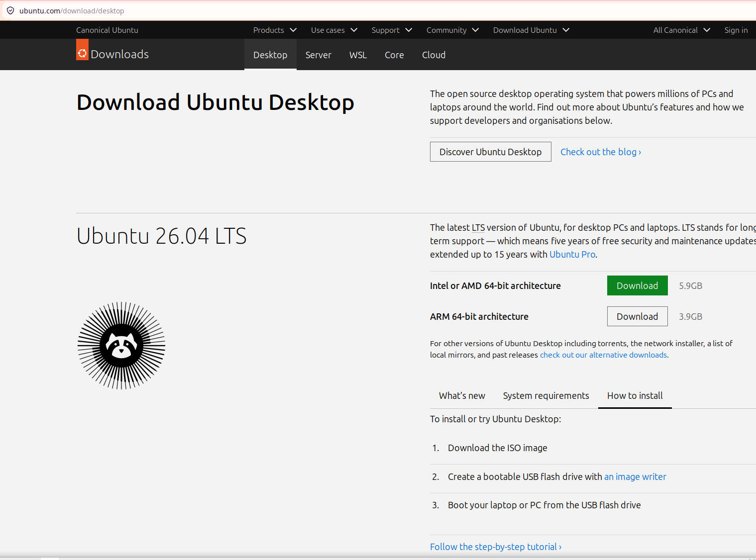Click the 5.9GB file size text
Viewport: 756px width, 560px height.
(690, 285)
